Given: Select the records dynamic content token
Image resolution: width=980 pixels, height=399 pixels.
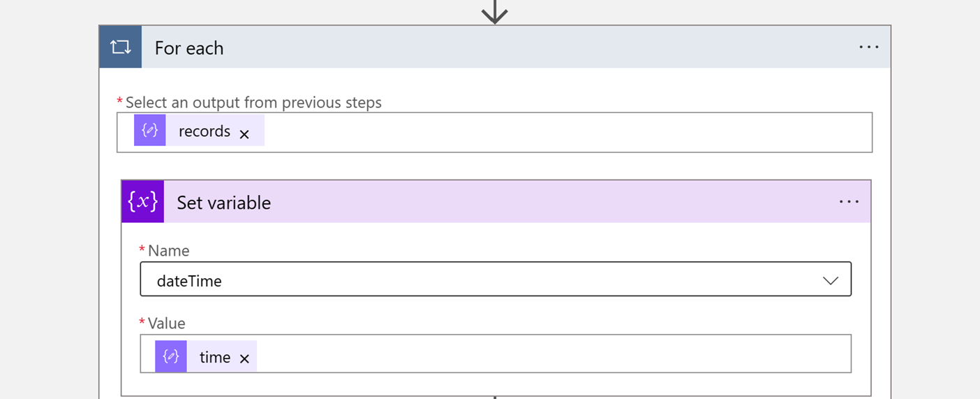Looking at the screenshot, I should coord(205,131).
